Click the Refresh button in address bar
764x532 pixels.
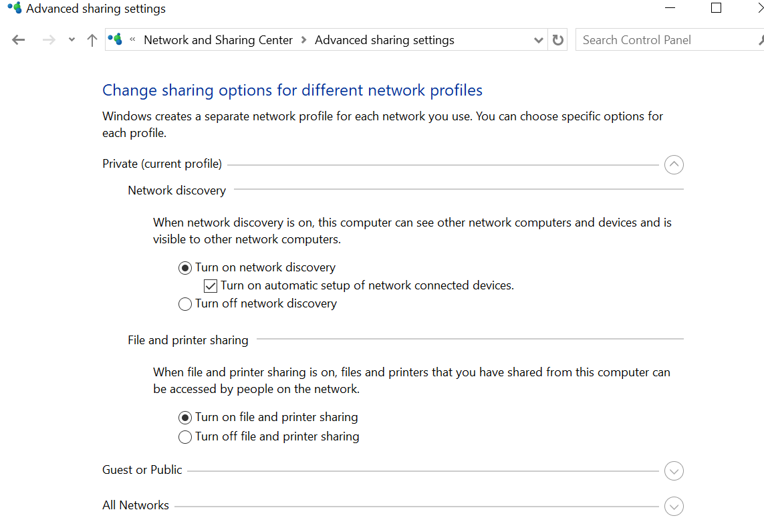click(x=558, y=40)
